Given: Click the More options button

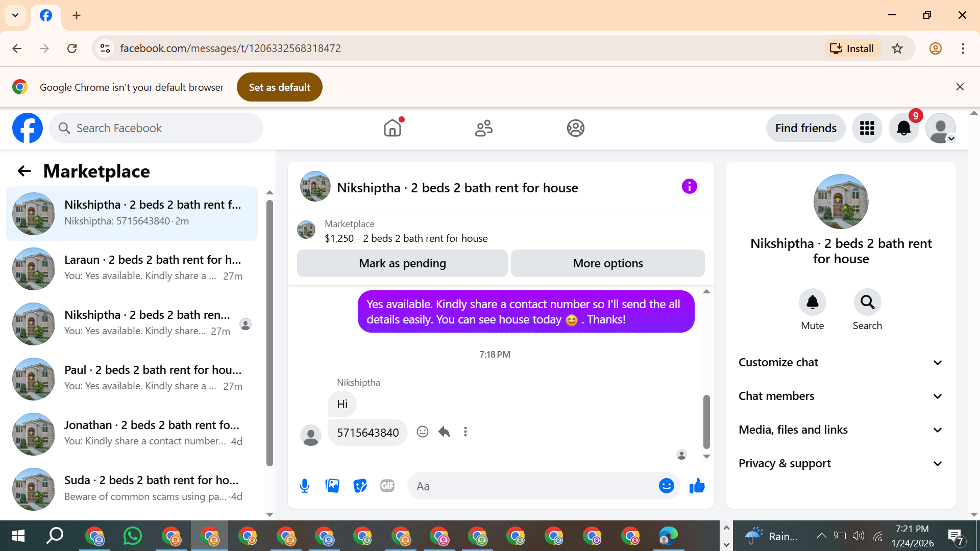Looking at the screenshot, I should point(607,263).
